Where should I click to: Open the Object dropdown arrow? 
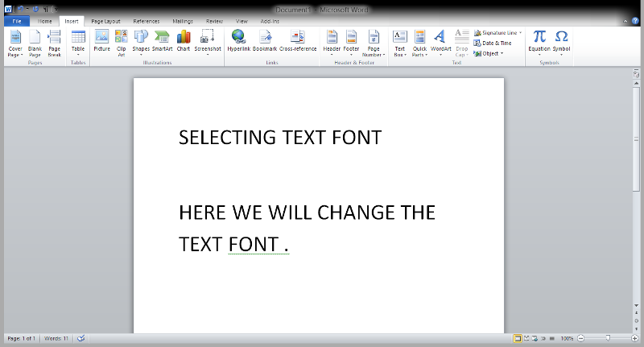(x=502, y=53)
